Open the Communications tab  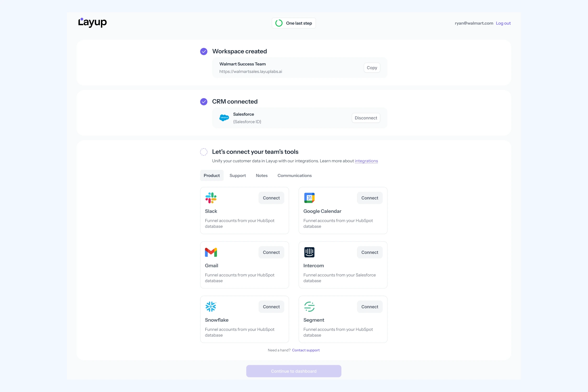pos(295,176)
